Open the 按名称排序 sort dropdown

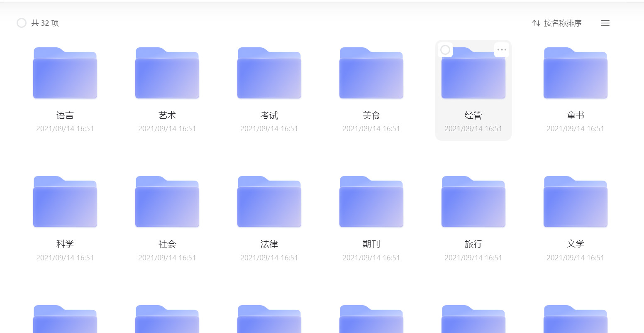[562, 23]
